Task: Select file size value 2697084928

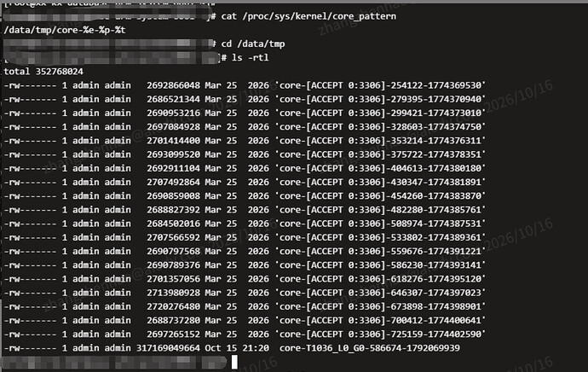Action: (173, 127)
